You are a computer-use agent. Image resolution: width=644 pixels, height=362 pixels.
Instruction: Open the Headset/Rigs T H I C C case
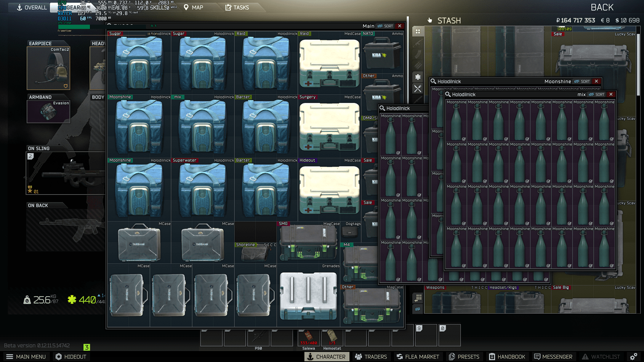[520, 299]
